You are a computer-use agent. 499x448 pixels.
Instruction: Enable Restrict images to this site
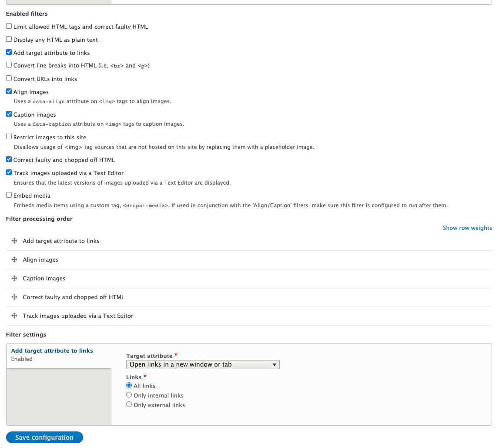(x=8, y=136)
